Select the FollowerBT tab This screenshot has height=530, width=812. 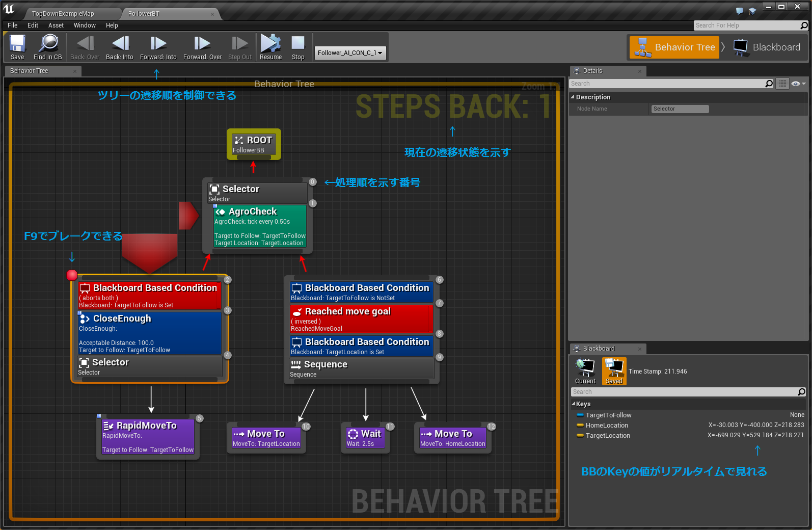coord(144,14)
